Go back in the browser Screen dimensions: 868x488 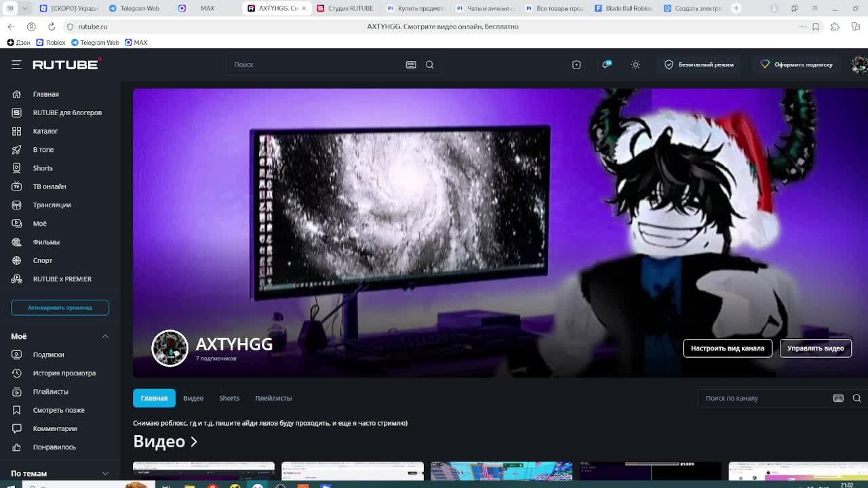(x=11, y=26)
